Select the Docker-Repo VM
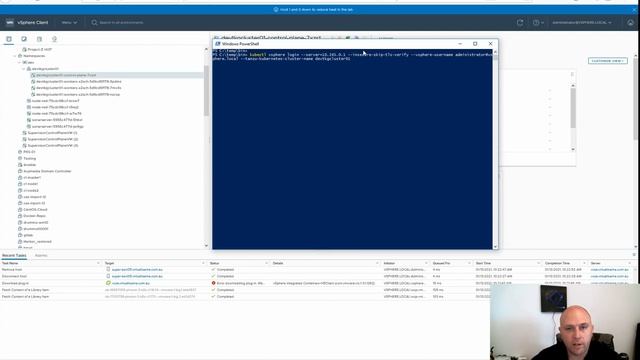The image size is (640, 360). 34,216
